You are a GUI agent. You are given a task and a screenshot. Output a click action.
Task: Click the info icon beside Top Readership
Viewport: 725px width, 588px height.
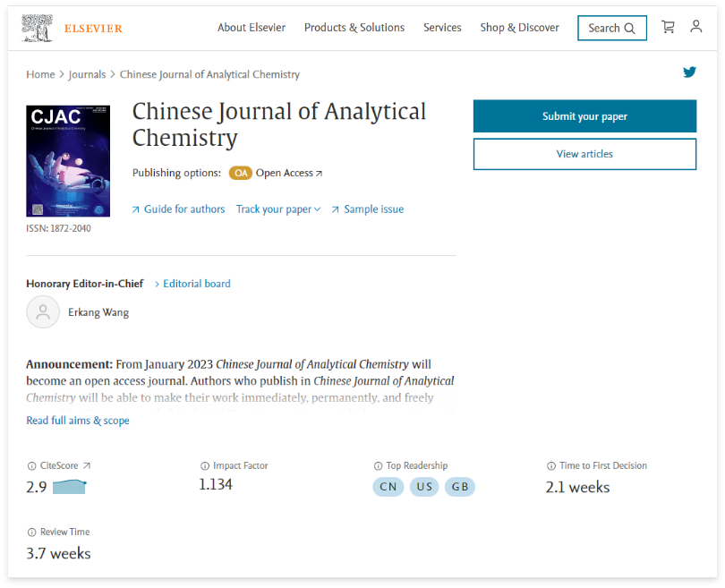[x=379, y=466]
